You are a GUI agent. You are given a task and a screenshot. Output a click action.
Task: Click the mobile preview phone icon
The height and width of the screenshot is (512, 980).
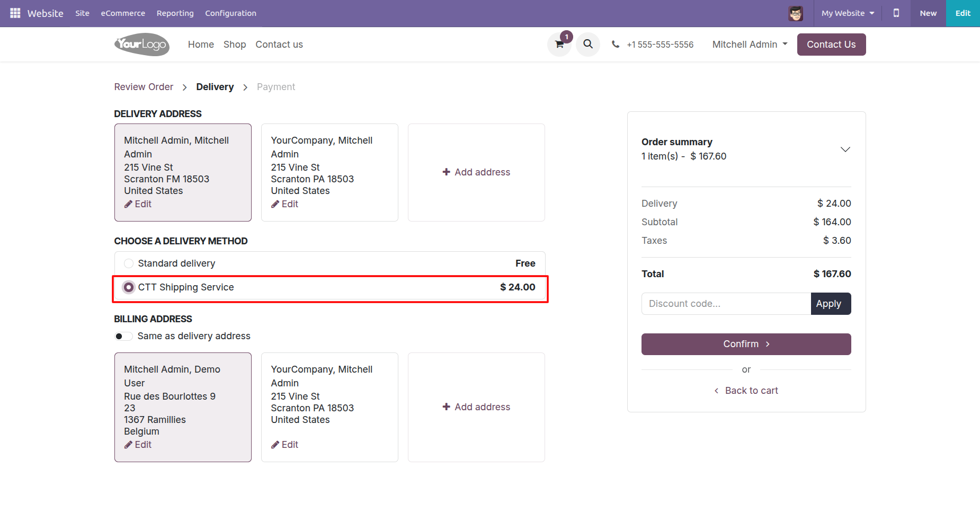click(x=896, y=13)
